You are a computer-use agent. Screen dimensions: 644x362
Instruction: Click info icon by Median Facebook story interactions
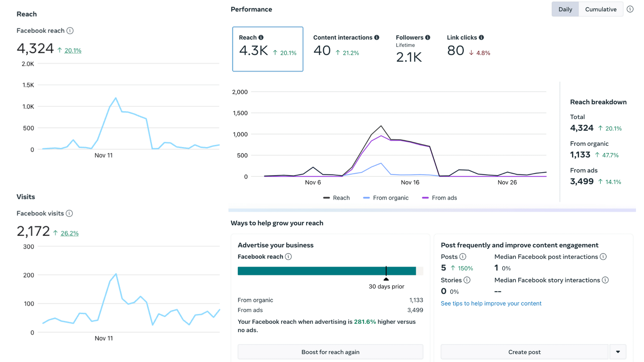pyautogui.click(x=605, y=280)
